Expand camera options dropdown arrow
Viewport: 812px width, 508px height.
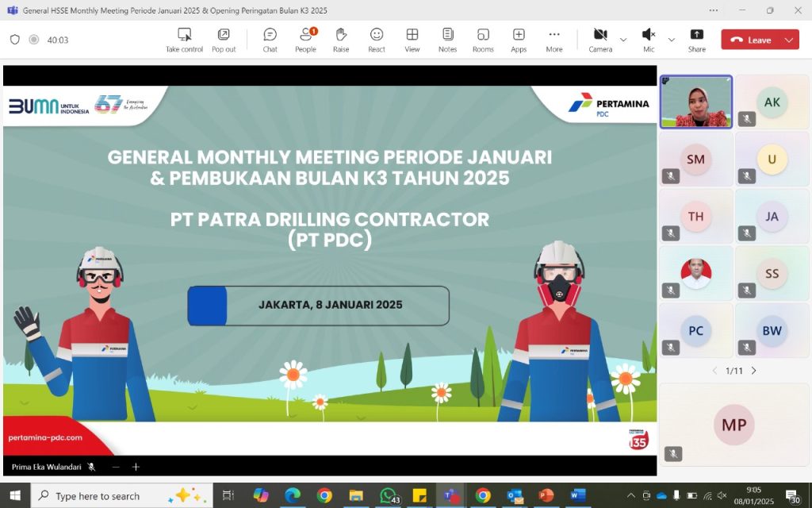point(623,40)
